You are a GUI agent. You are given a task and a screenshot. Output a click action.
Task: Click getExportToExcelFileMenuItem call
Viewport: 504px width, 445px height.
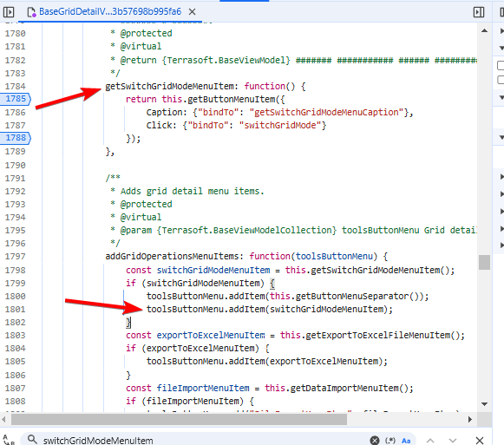tap(377, 336)
